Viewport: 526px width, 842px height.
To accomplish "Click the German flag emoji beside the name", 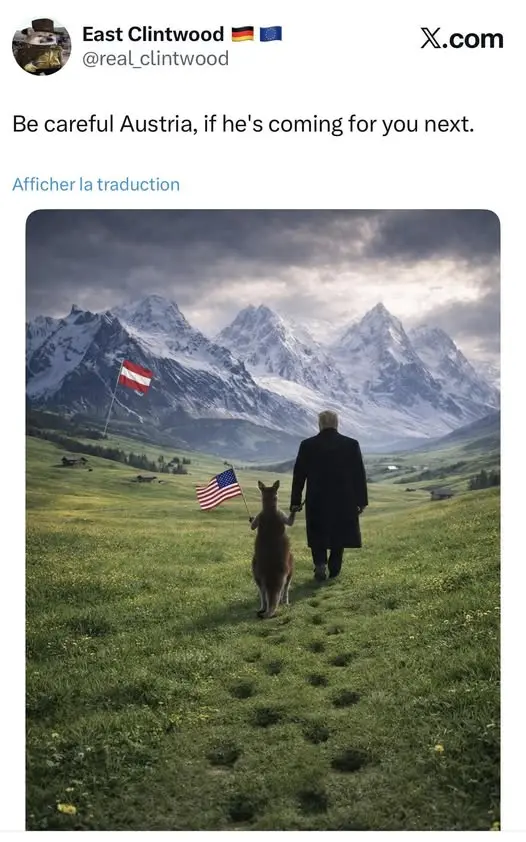I will pyautogui.click(x=243, y=34).
